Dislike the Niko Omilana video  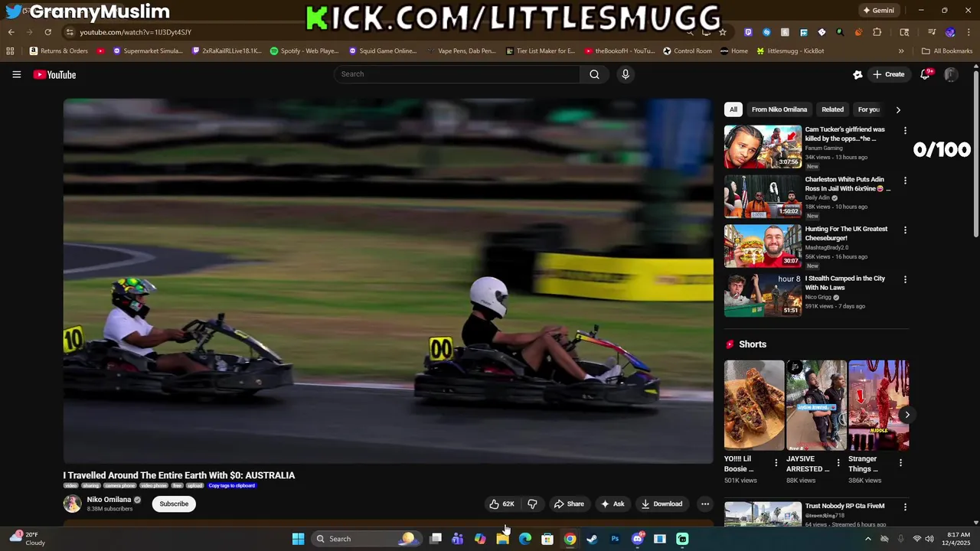(x=532, y=504)
